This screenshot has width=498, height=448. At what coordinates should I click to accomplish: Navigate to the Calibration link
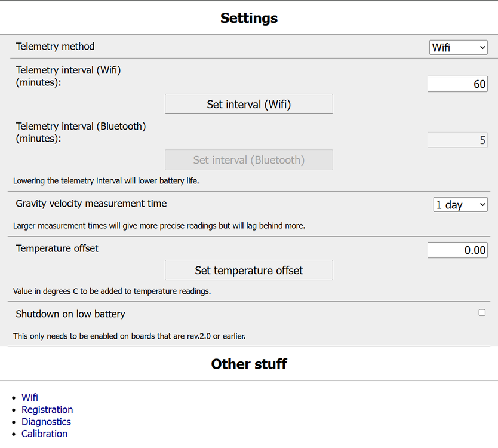coord(44,434)
